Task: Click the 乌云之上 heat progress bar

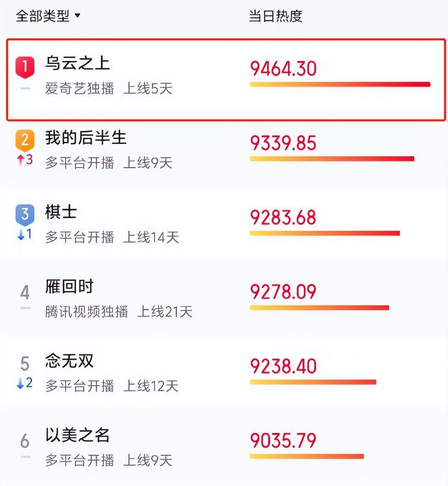Action: pos(340,84)
